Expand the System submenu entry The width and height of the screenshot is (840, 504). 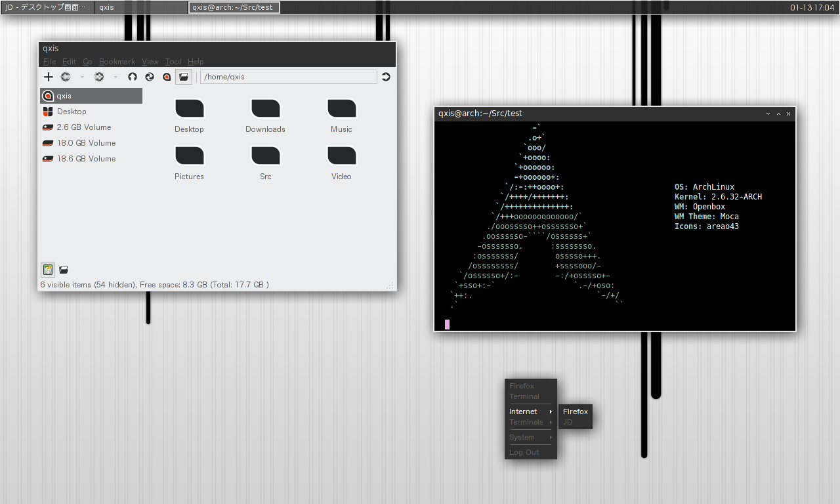click(531, 437)
